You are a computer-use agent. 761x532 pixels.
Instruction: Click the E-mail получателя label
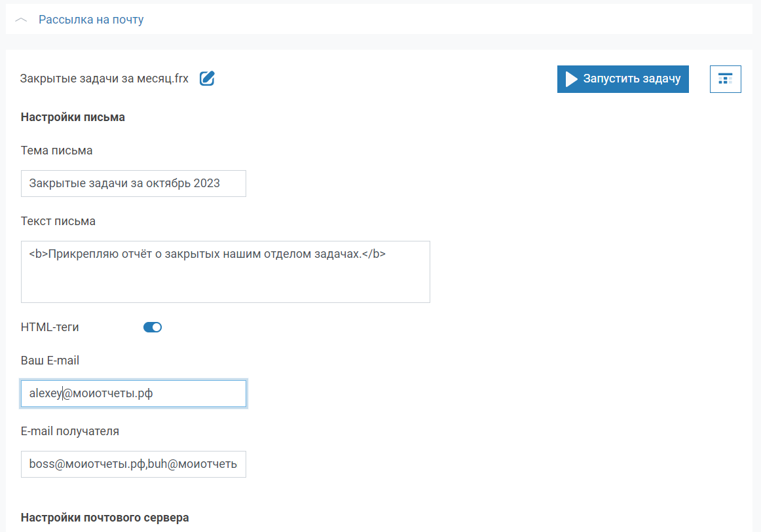[x=70, y=432]
